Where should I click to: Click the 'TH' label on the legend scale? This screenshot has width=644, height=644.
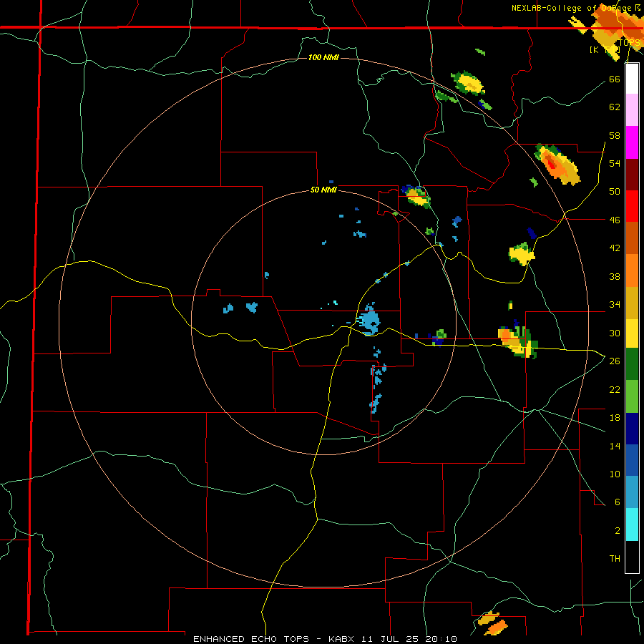pos(615,559)
